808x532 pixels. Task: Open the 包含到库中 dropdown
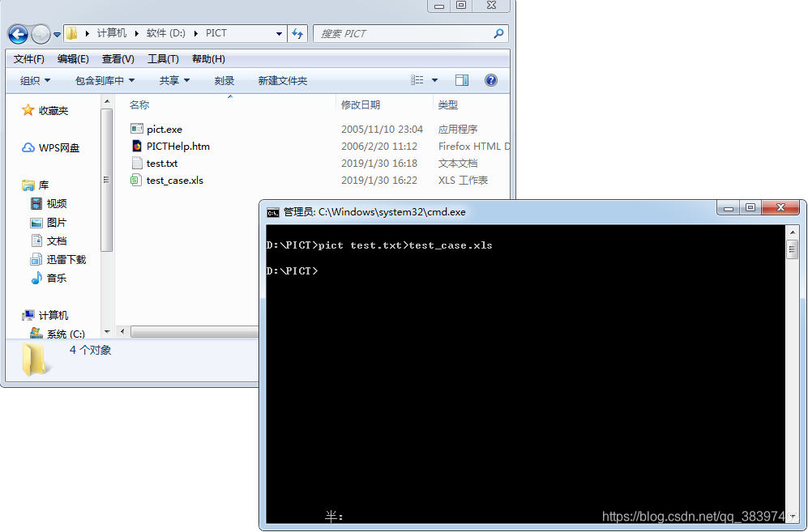pyautogui.click(x=105, y=81)
